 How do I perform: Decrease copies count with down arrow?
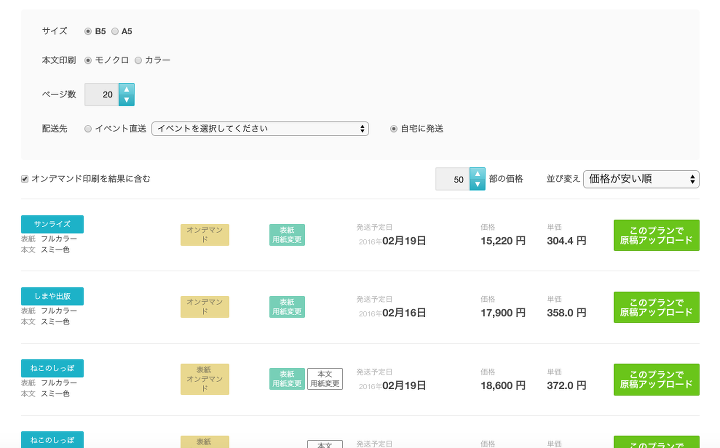478,185
